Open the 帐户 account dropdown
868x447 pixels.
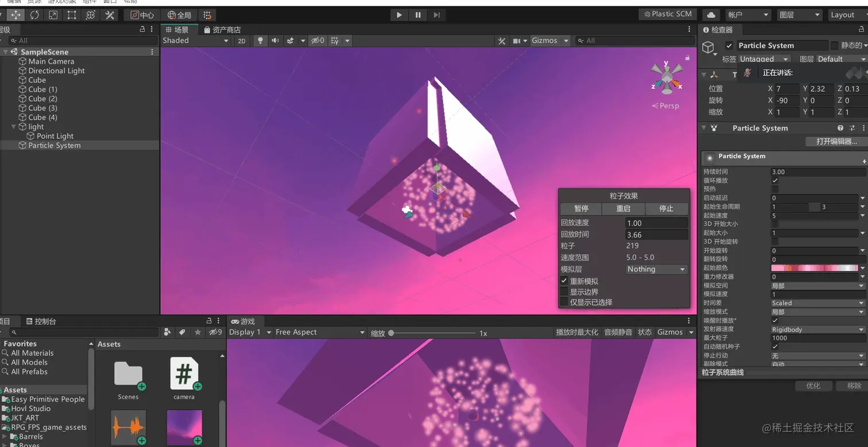(x=747, y=15)
